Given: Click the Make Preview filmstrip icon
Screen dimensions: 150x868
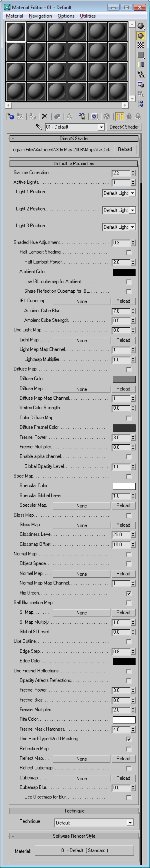Looking at the screenshot, I should pos(140,74).
